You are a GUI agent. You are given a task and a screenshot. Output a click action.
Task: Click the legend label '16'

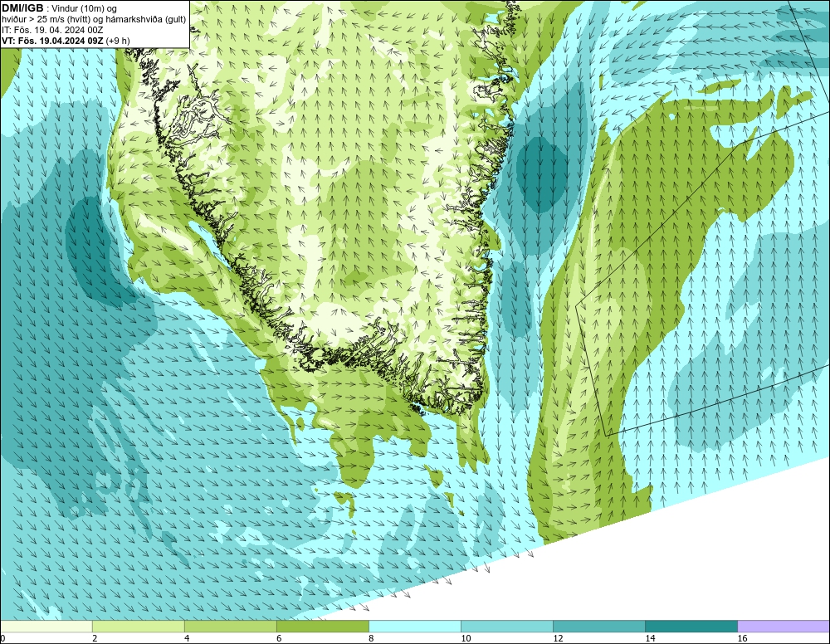742,639
